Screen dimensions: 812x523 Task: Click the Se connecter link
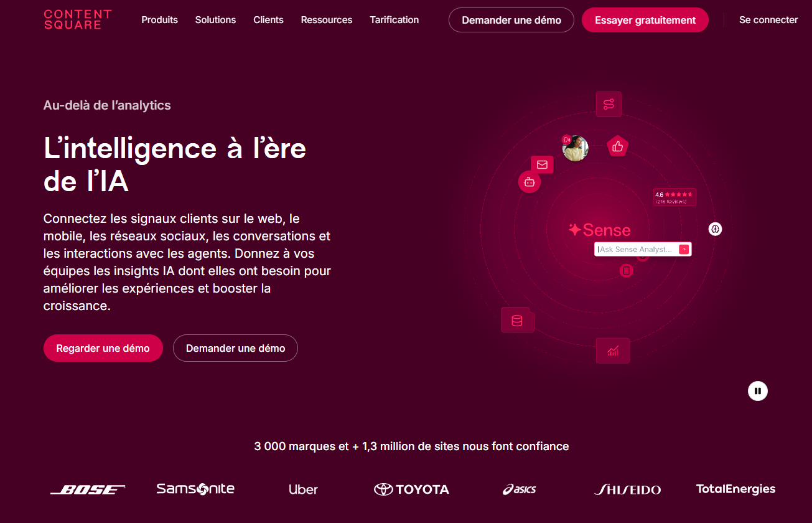pos(768,20)
